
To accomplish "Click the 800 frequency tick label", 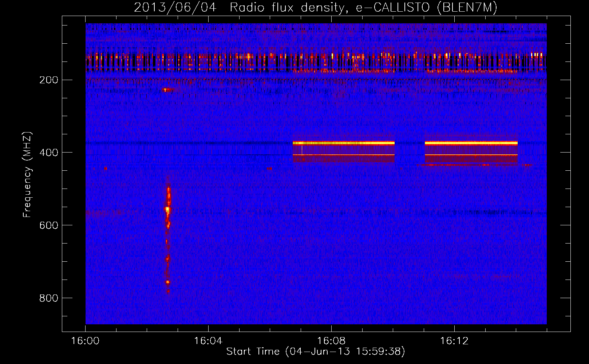I will (x=48, y=298).
